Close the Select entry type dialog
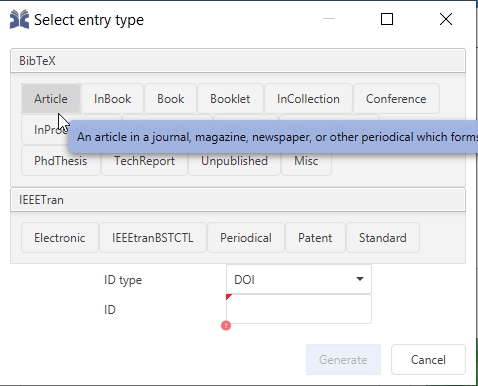Viewport: 478px width, 386px height. [446, 19]
